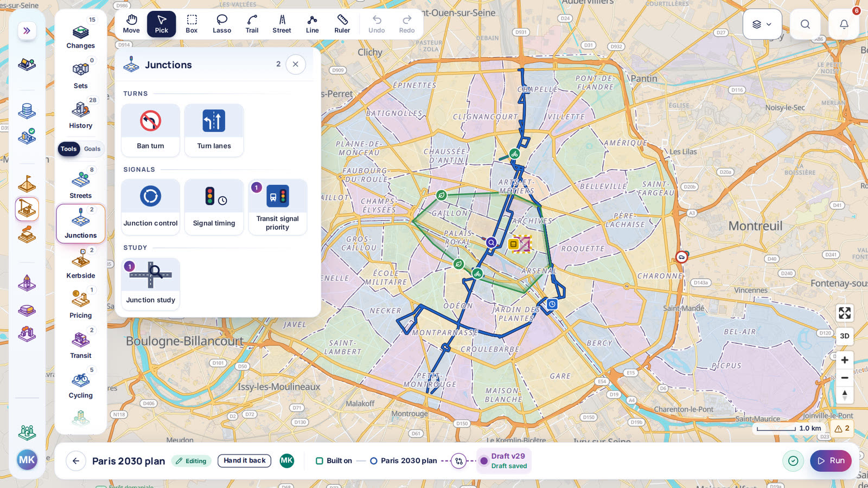
Task: Toggle fullscreen map view
Action: click(845, 313)
